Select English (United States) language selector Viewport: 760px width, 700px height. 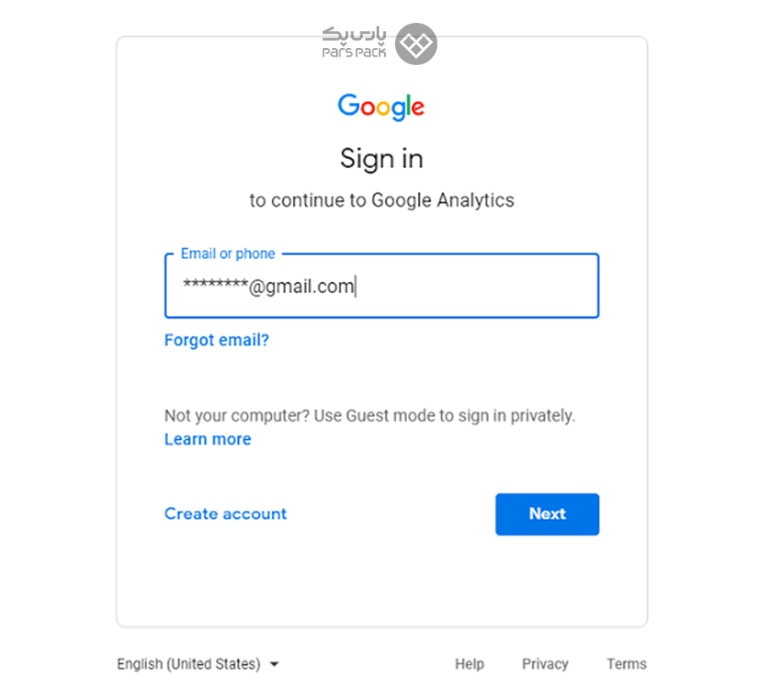[198, 664]
